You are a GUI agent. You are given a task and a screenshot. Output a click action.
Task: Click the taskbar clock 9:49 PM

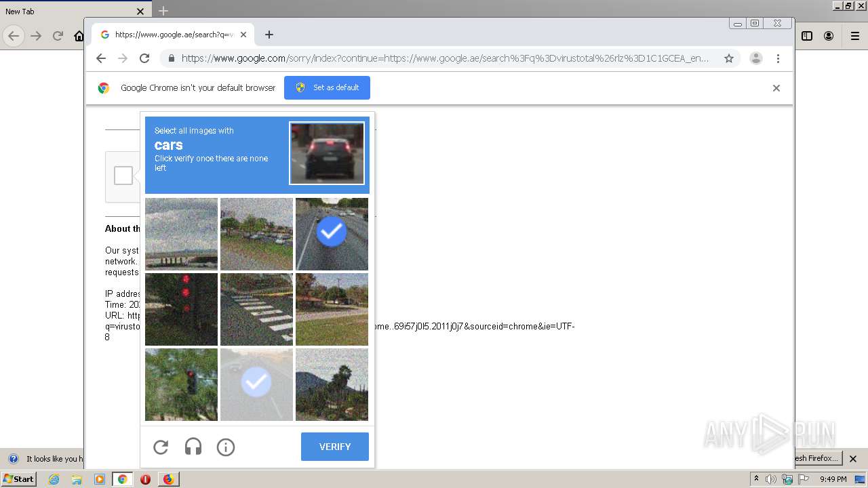click(x=833, y=479)
